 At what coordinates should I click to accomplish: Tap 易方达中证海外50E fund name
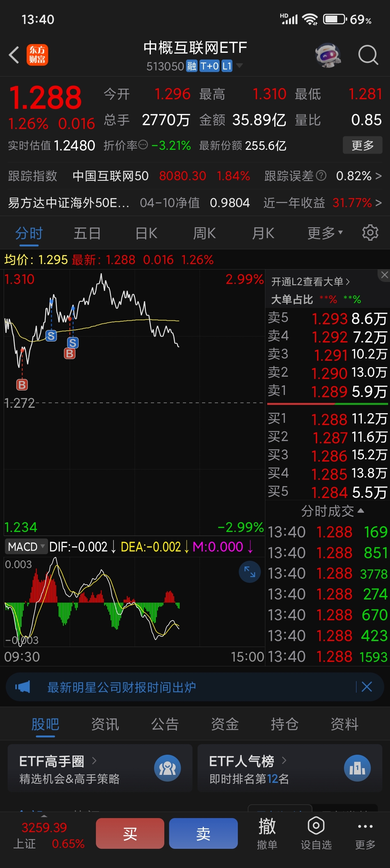coord(69,203)
